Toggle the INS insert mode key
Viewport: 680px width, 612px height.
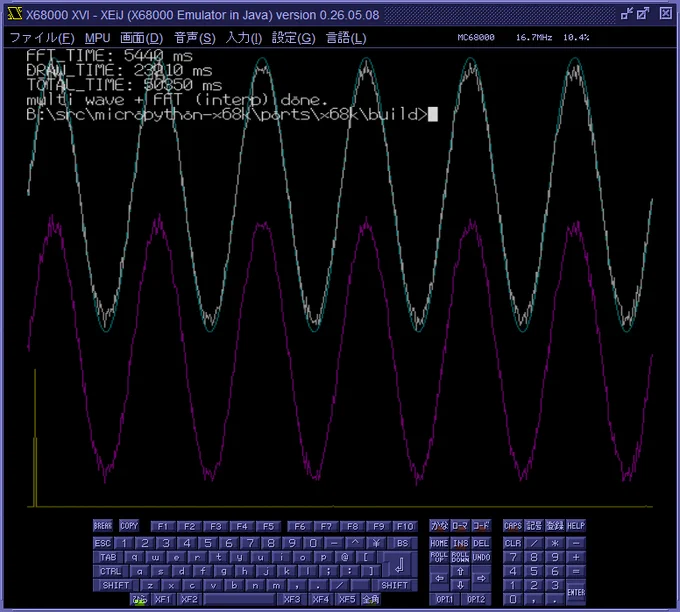(460, 543)
